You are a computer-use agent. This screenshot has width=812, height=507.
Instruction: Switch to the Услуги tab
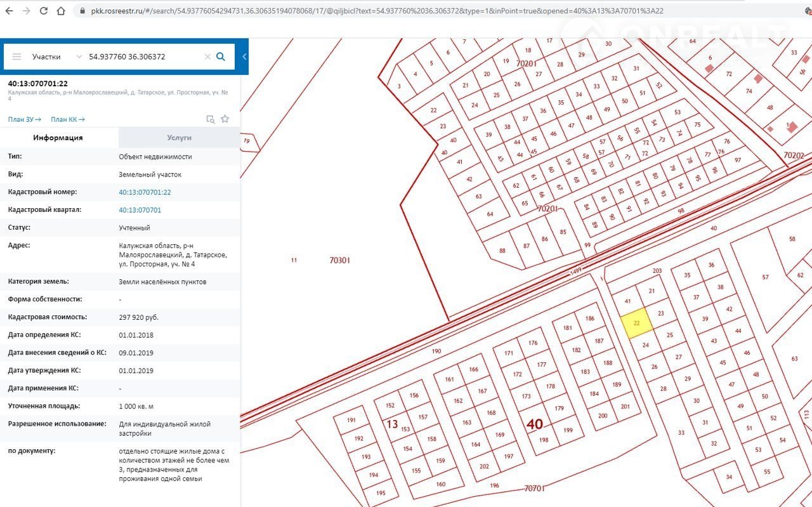179,138
